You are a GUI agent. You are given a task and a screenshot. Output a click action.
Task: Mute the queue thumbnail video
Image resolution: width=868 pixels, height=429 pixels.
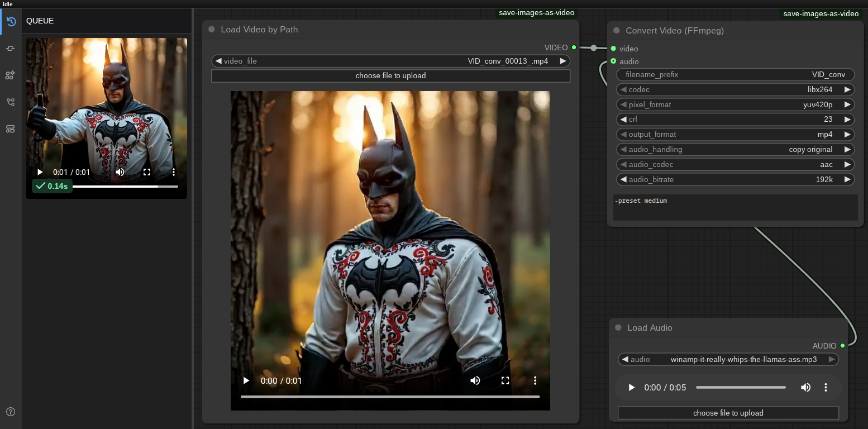point(120,172)
